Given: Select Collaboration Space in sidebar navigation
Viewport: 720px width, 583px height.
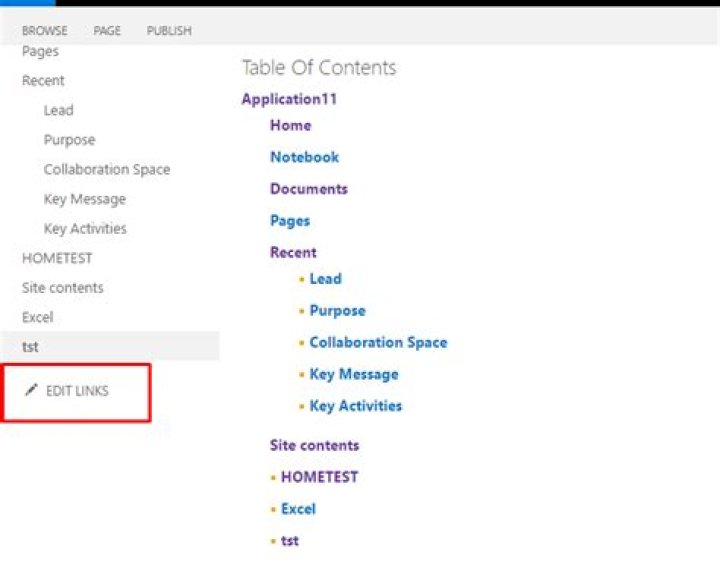Looking at the screenshot, I should [106, 170].
